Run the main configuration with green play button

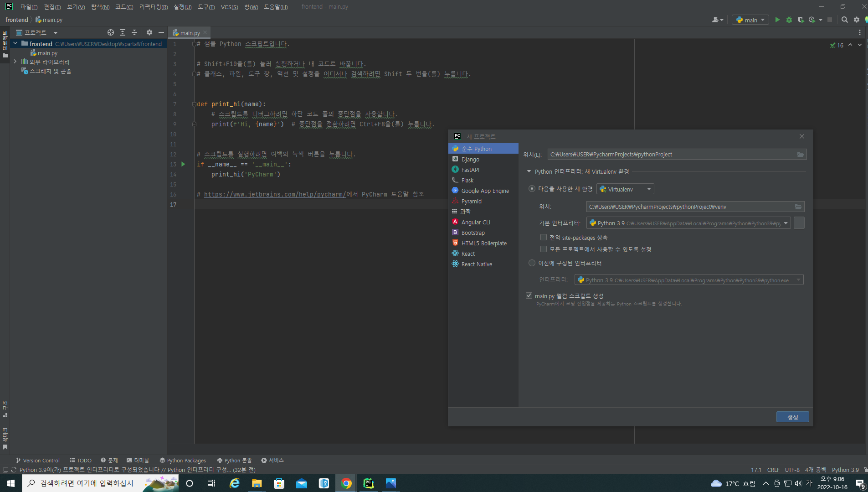point(777,20)
